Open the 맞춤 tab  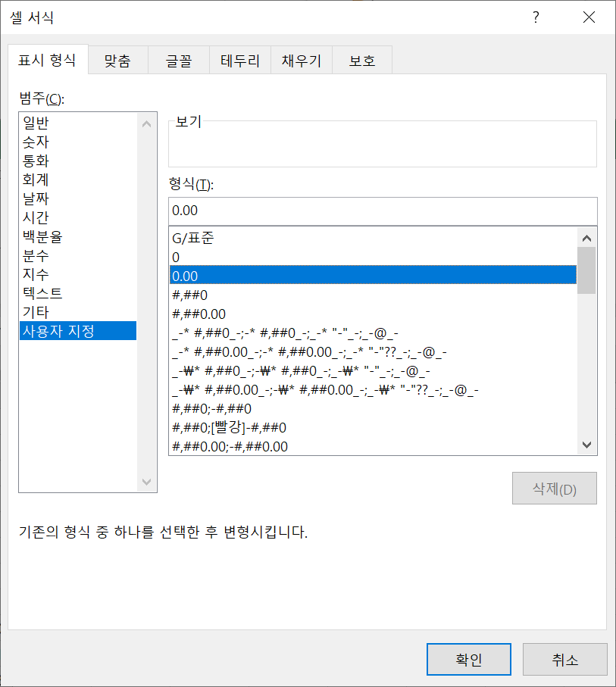118,61
